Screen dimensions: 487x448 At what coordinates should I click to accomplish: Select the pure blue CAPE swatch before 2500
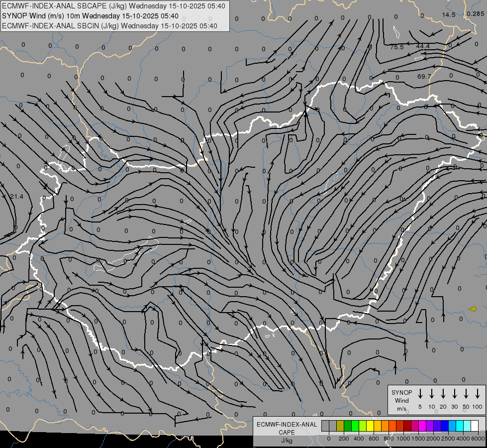[x=445, y=426]
